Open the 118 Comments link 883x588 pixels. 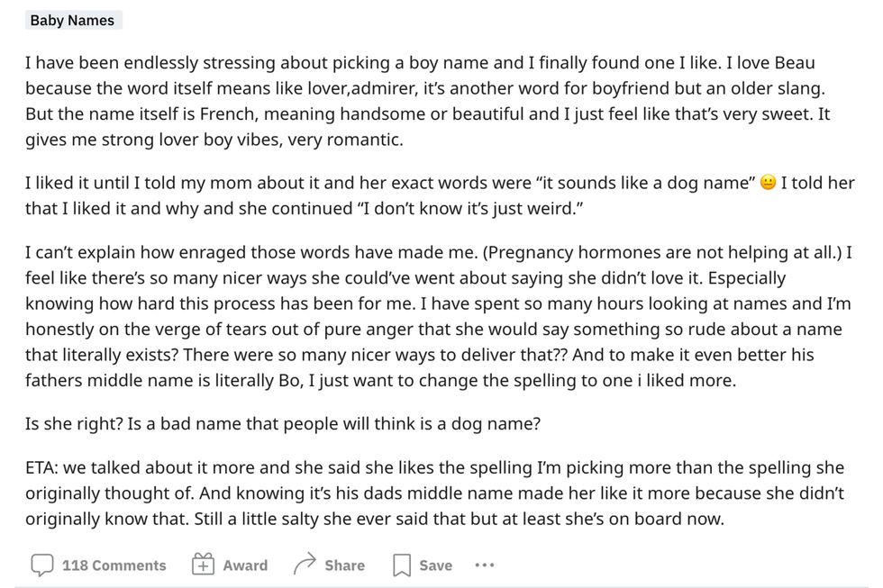(x=114, y=565)
